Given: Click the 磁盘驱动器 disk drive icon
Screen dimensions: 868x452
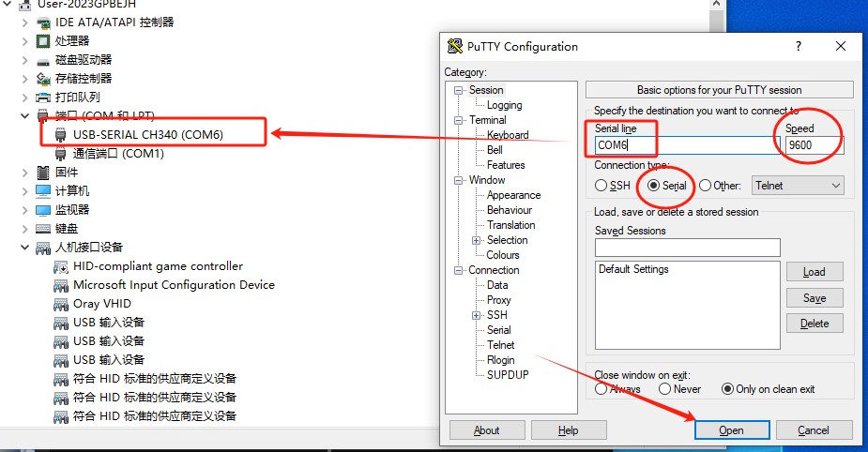Looking at the screenshot, I should point(43,60).
